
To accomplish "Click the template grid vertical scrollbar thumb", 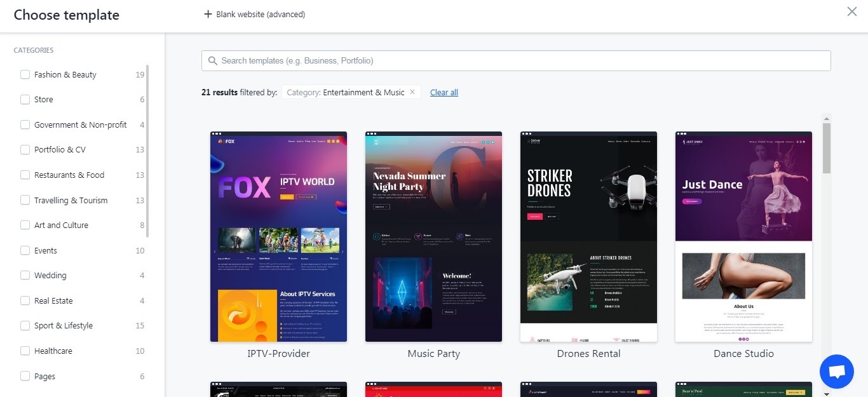I will [x=826, y=148].
